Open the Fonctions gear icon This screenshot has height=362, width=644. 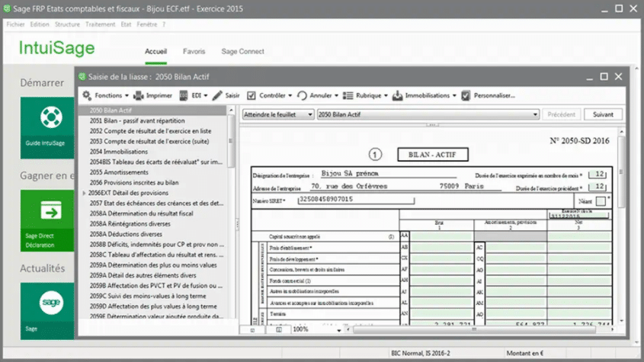pyautogui.click(x=87, y=95)
